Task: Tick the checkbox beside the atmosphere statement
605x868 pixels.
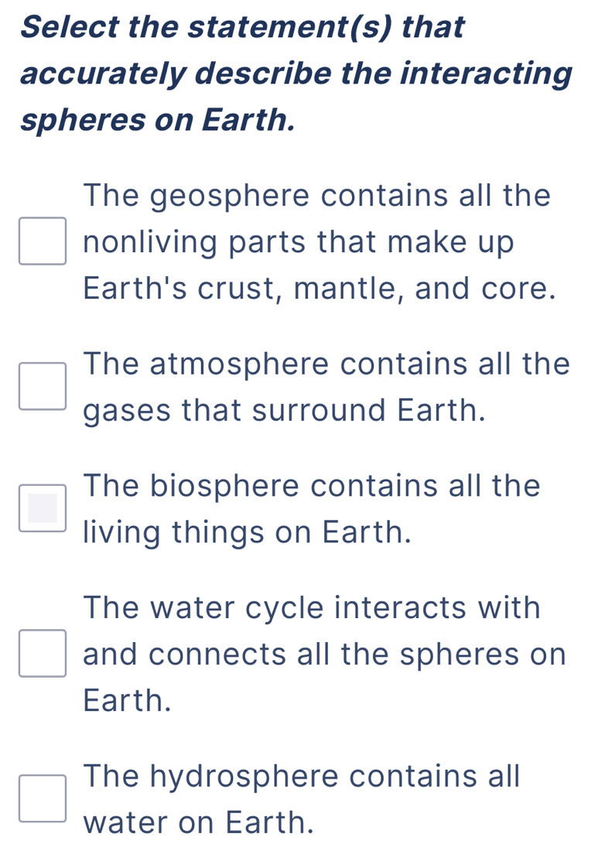Action: (x=43, y=386)
